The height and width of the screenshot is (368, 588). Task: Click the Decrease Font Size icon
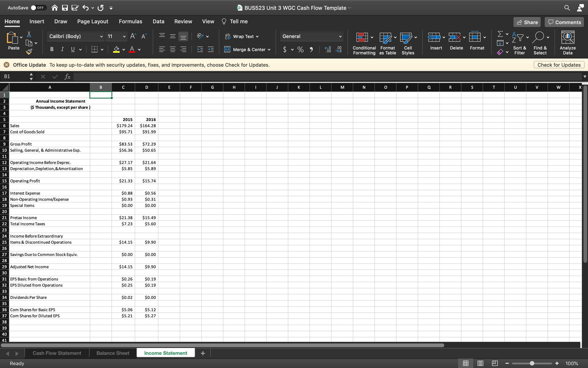click(144, 36)
